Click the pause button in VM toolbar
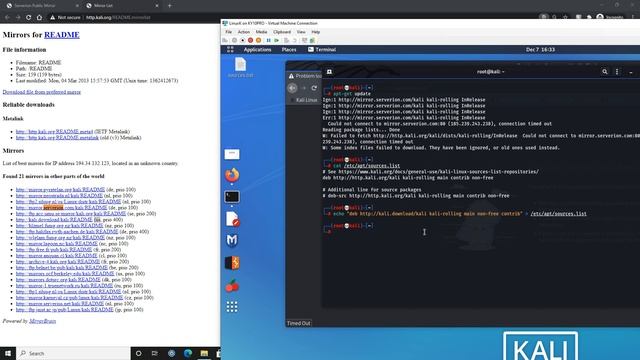 (x=268, y=40)
